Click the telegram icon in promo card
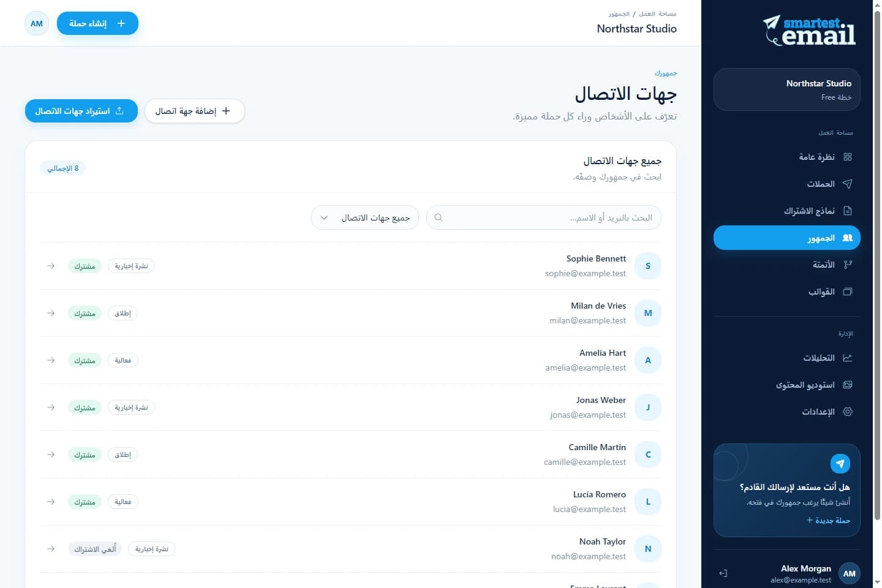The height and width of the screenshot is (588, 882). (840, 464)
